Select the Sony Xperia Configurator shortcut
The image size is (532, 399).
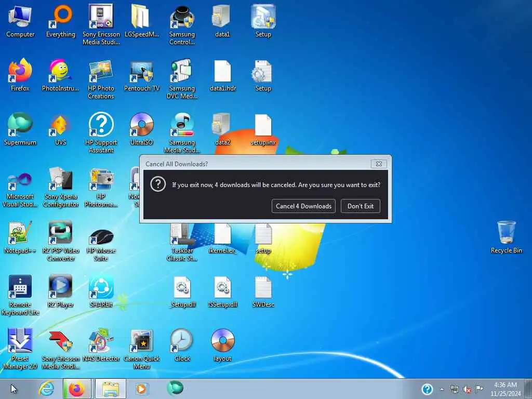61,187
